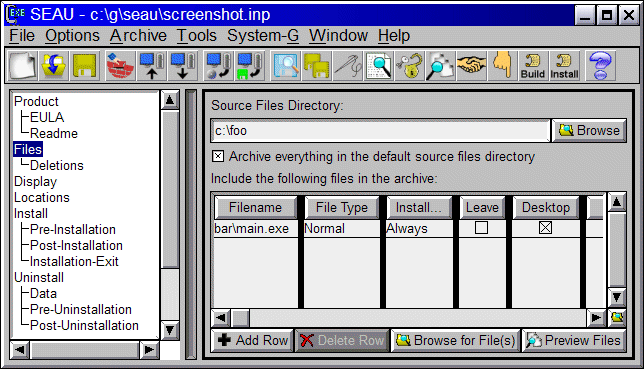The height and width of the screenshot is (369, 644).
Task: Select Product in the tree
Action: tap(36, 101)
